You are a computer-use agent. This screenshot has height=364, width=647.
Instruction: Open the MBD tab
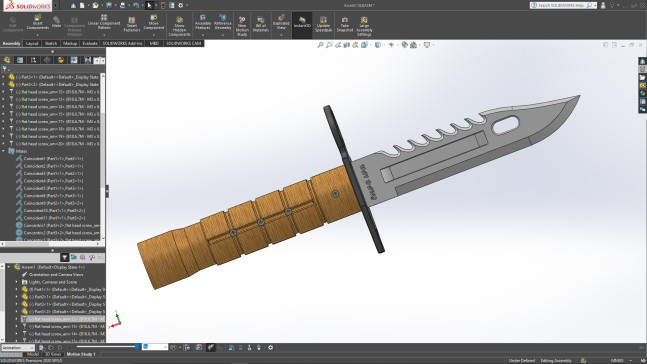(x=154, y=43)
